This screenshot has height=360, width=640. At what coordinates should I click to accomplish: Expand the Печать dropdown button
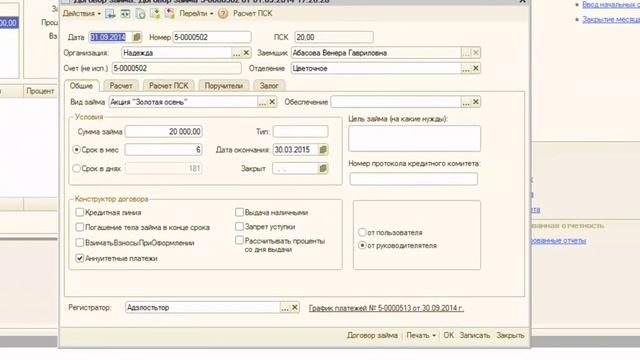click(421, 335)
